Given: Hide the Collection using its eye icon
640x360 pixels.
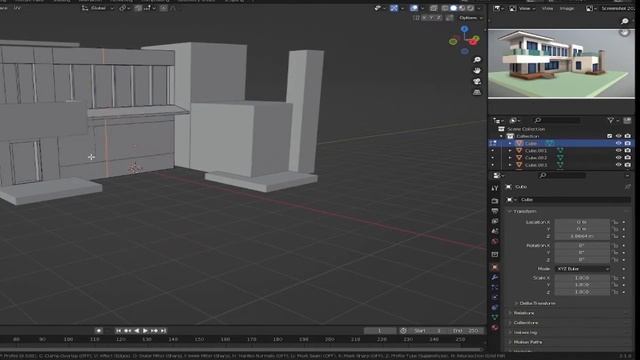Looking at the screenshot, I should (x=619, y=136).
